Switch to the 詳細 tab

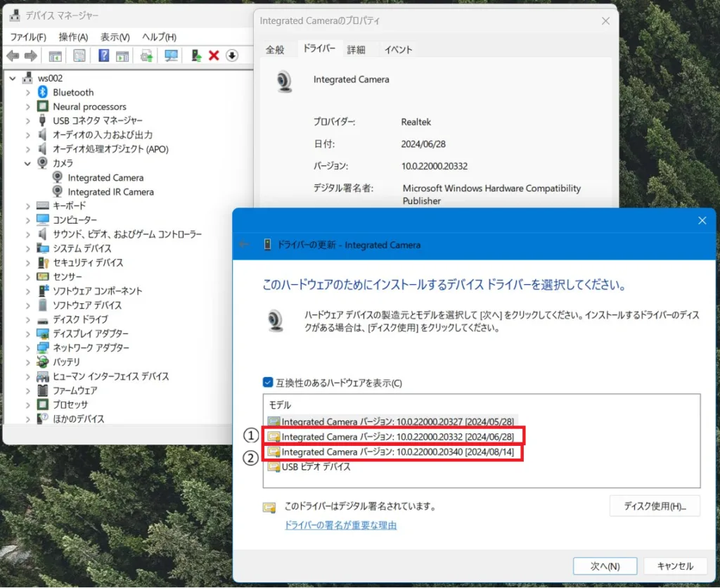pyautogui.click(x=356, y=49)
